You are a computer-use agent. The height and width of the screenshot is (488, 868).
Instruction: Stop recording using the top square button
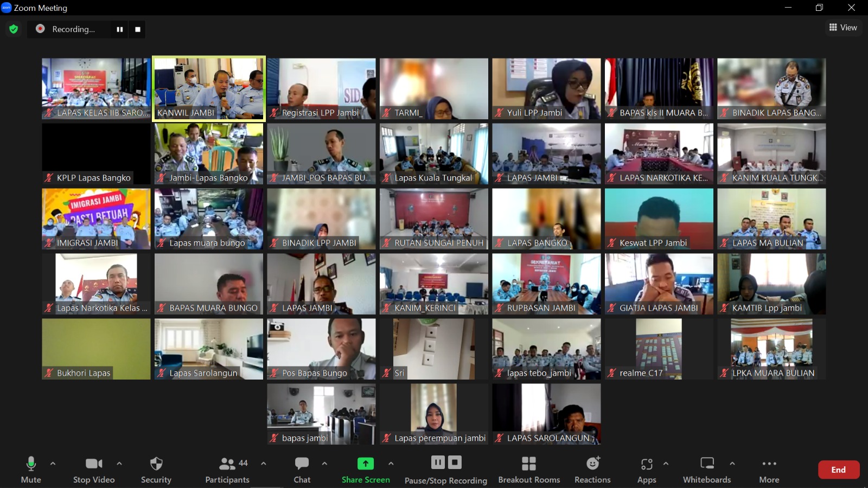(138, 29)
